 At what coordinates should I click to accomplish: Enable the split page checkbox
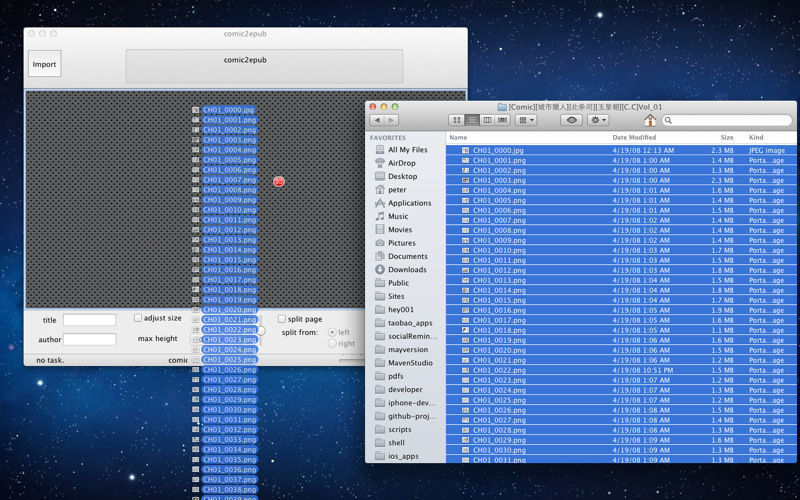pyautogui.click(x=282, y=319)
